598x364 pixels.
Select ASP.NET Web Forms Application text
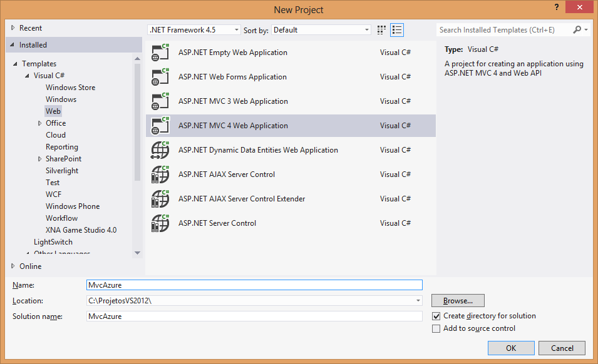(x=232, y=77)
